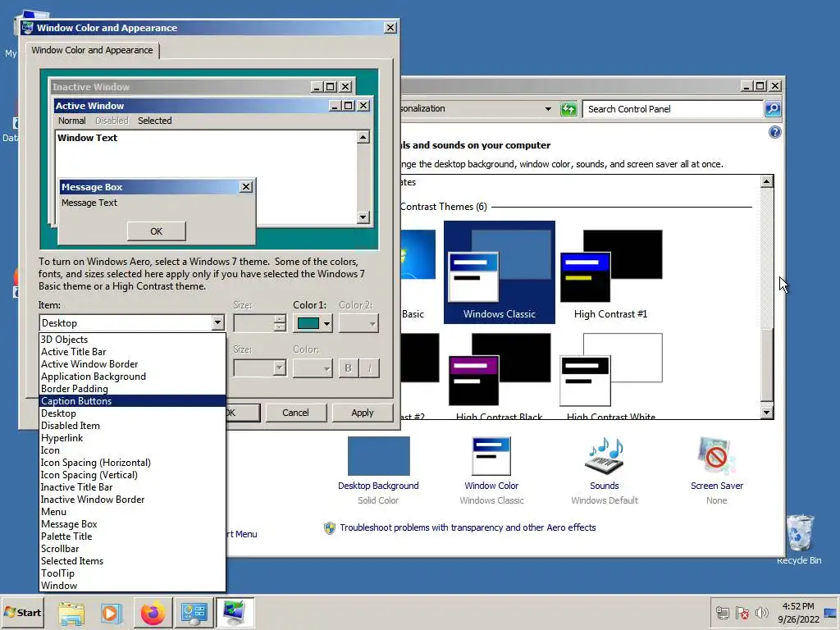Click the search magnifier icon

click(773, 109)
